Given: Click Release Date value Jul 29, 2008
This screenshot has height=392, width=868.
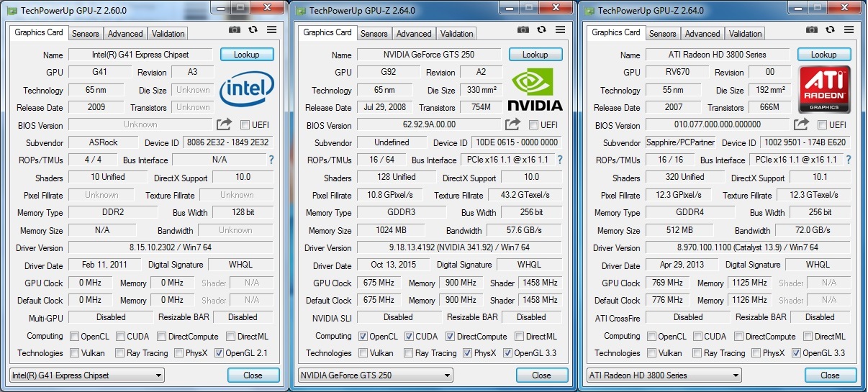Looking at the screenshot, I should pyautogui.click(x=384, y=107).
